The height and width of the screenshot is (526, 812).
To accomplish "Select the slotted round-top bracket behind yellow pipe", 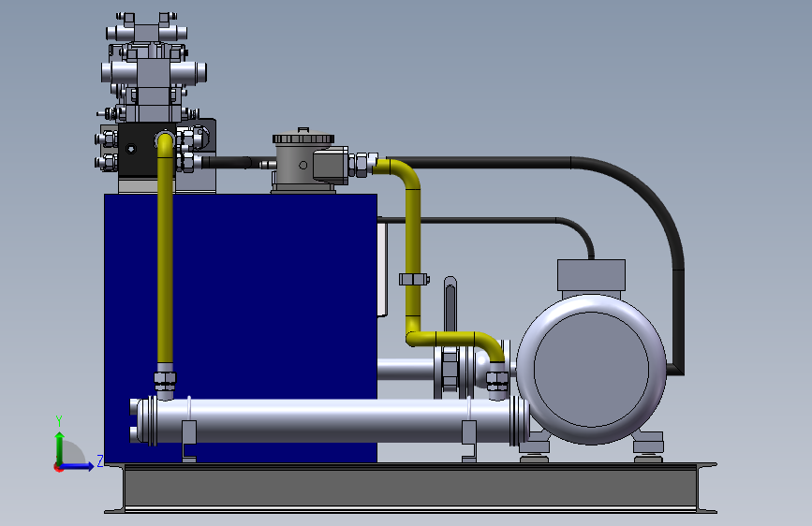I will (x=450, y=304).
